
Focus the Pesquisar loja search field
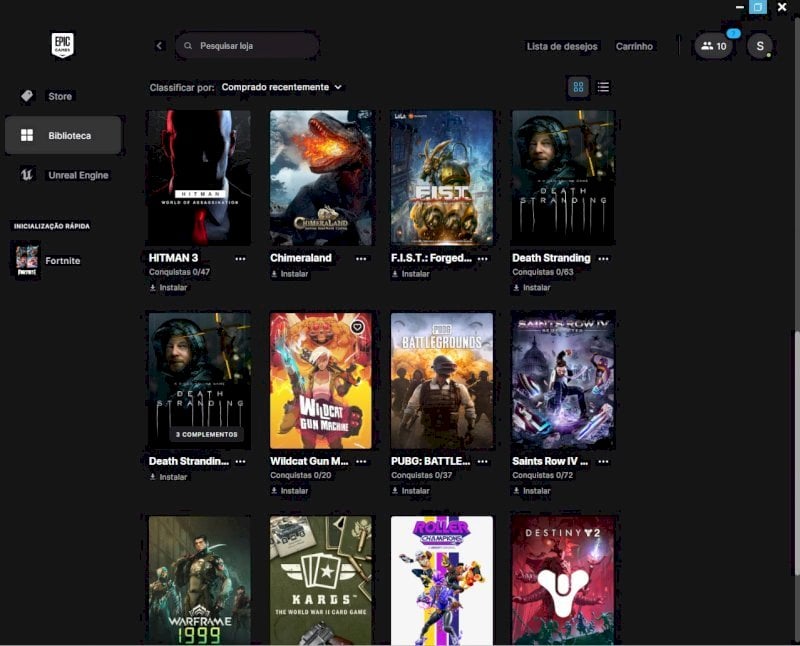247,46
